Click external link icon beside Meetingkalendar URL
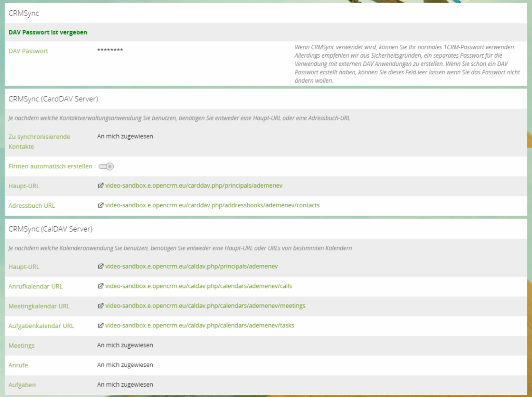Image resolution: width=532 pixels, height=397 pixels. (x=100, y=306)
